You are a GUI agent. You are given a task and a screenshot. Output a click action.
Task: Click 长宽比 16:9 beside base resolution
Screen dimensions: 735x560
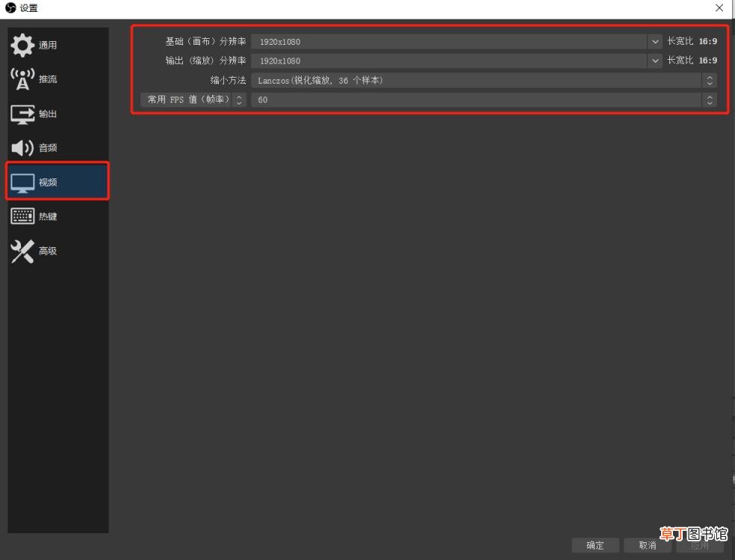692,41
